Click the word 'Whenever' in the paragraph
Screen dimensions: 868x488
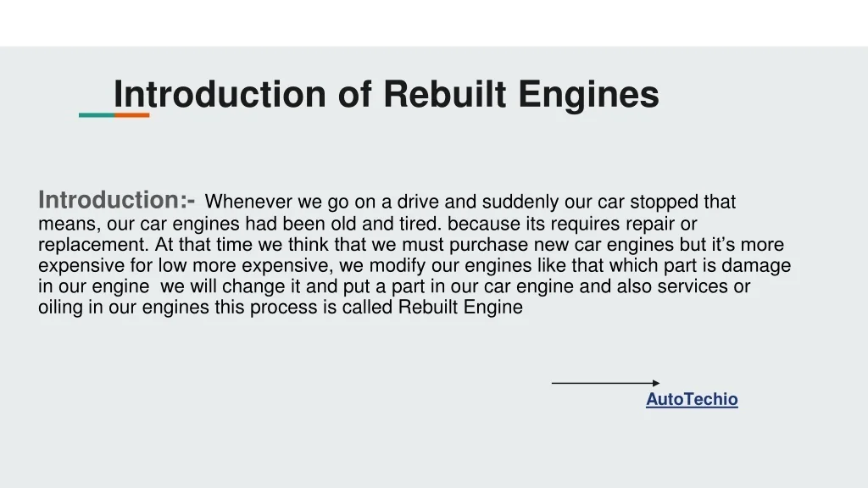click(249, 202)
